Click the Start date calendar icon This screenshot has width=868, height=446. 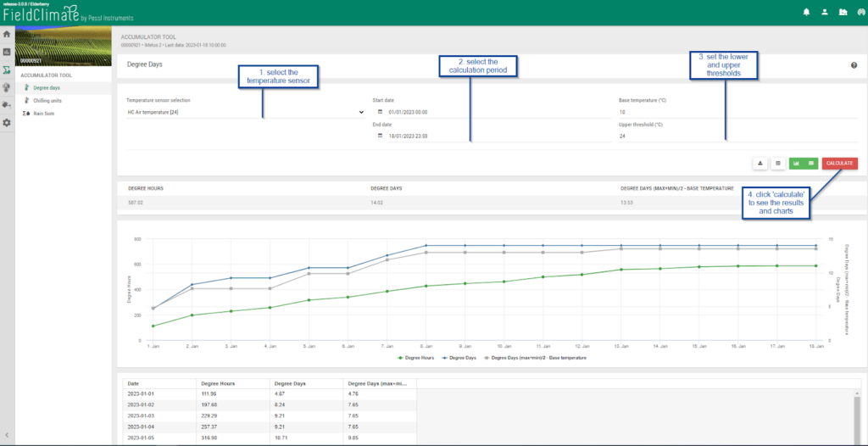point(380,112)
